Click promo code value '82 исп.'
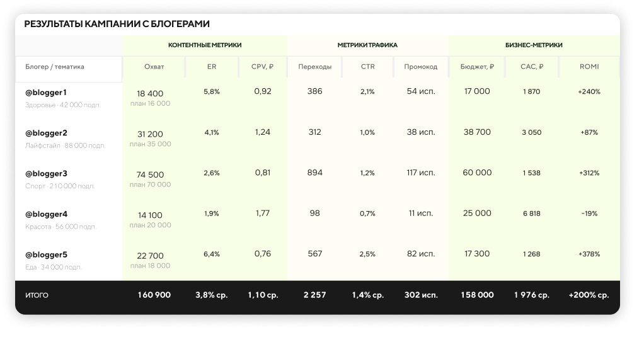Image resolution: width=644 pixels, height=347 pixels. (420, 254)
